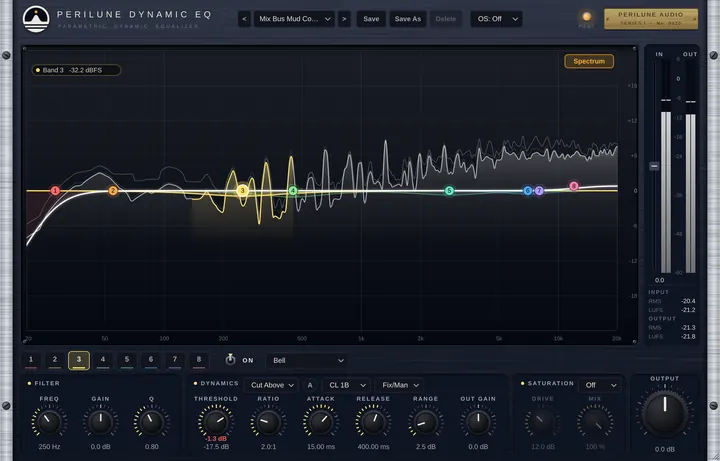
Task: Click the Perilune Audio brass badge
Action: (651, 19)
